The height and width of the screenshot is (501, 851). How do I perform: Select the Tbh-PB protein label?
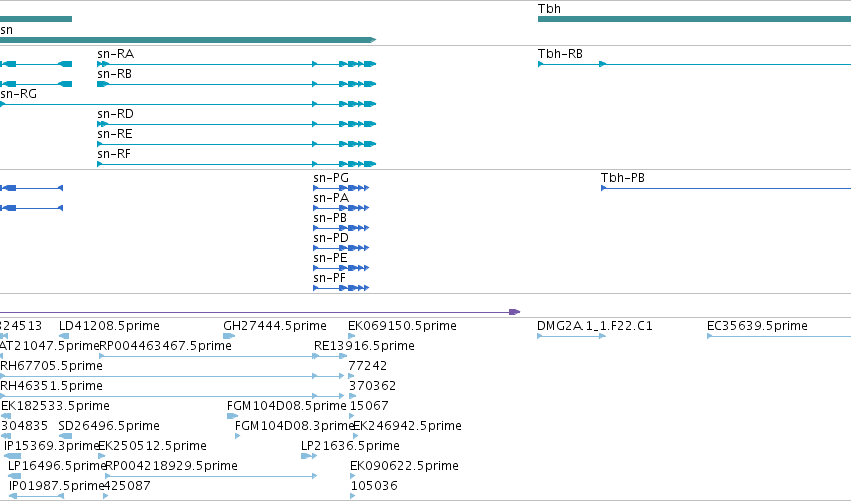623,177
